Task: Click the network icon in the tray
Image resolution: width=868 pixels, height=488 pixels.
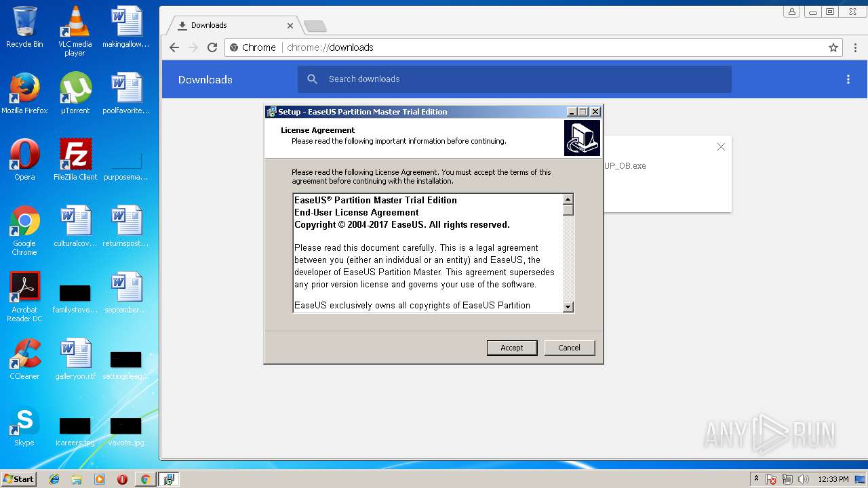Action: coord(787,479)
